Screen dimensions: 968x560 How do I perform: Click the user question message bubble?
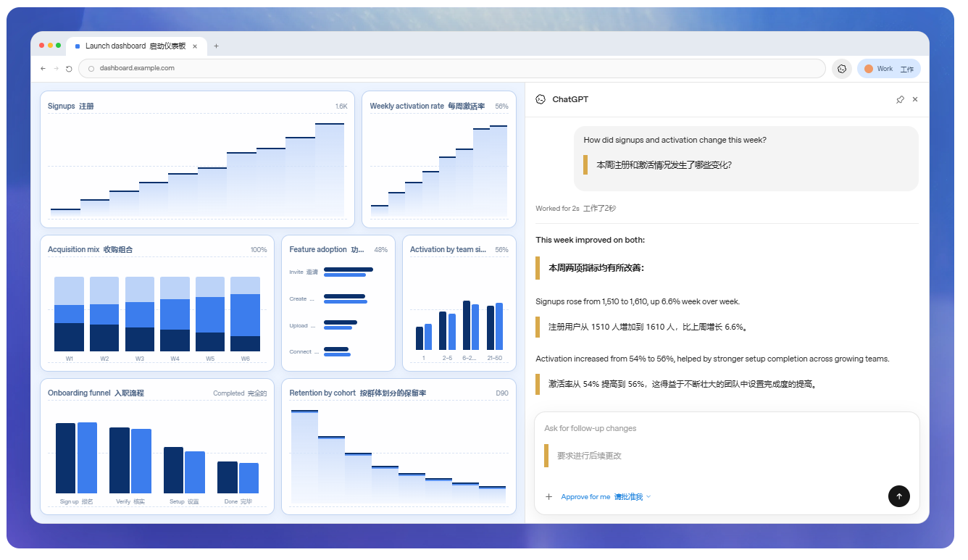pyautogui.click(x=746, y=159)
